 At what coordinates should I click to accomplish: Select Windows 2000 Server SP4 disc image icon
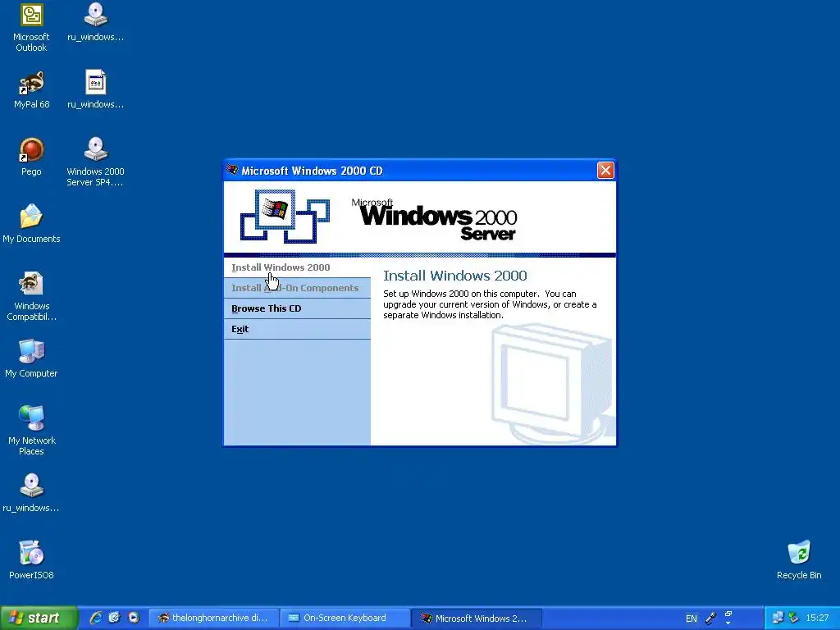[x=95, y=162]
